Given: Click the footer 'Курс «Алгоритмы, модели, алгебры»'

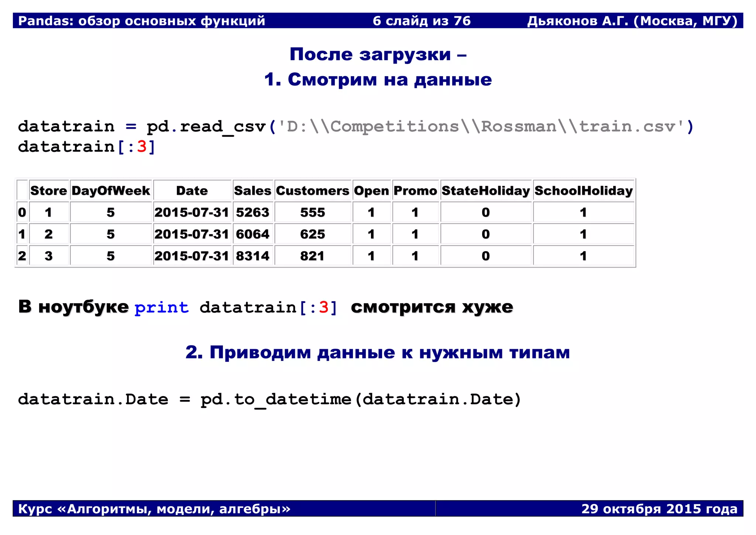Looking at the screenshot, I should click(154, 509).
